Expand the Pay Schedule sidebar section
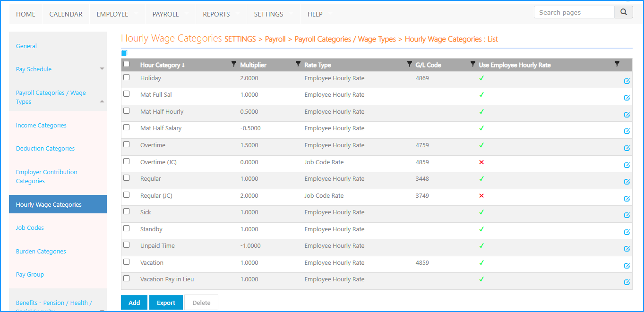 (102, 69)
